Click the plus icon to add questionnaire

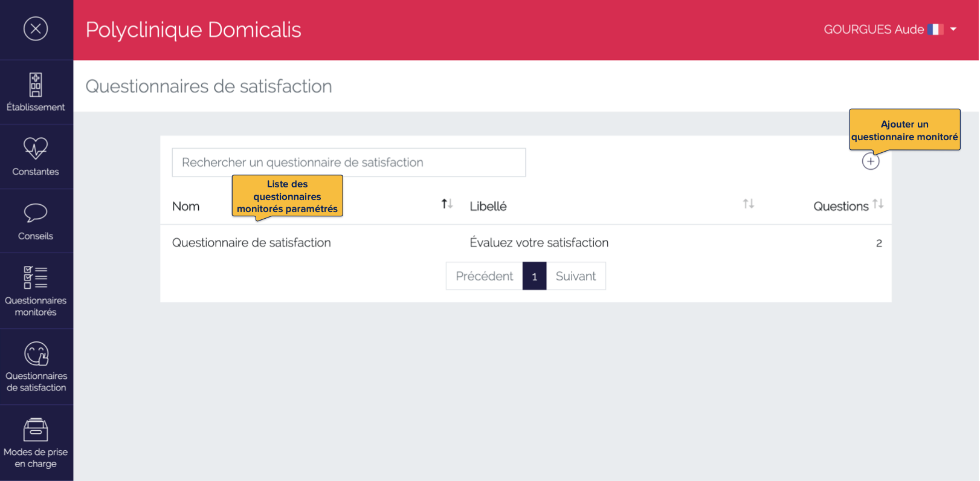(x=870, y=161)
